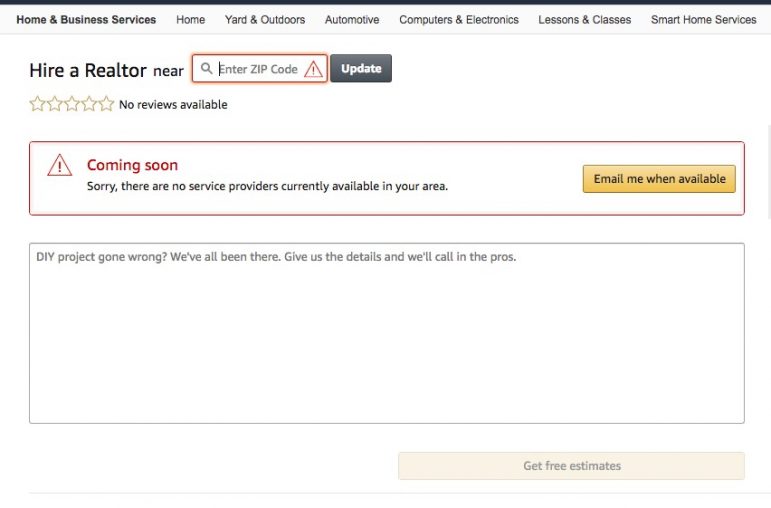Click the warning triangle inside the ZIP field
The height and width of the screenshot is (508, 771).
point(314,69)
